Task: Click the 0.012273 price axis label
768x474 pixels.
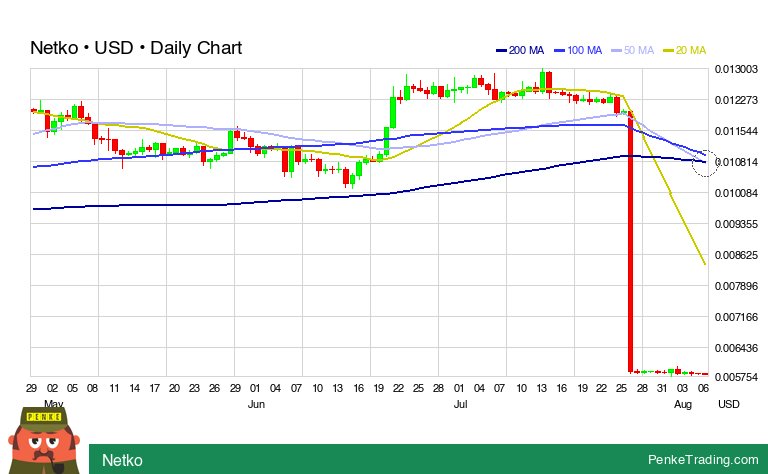Action: point(736,100)
